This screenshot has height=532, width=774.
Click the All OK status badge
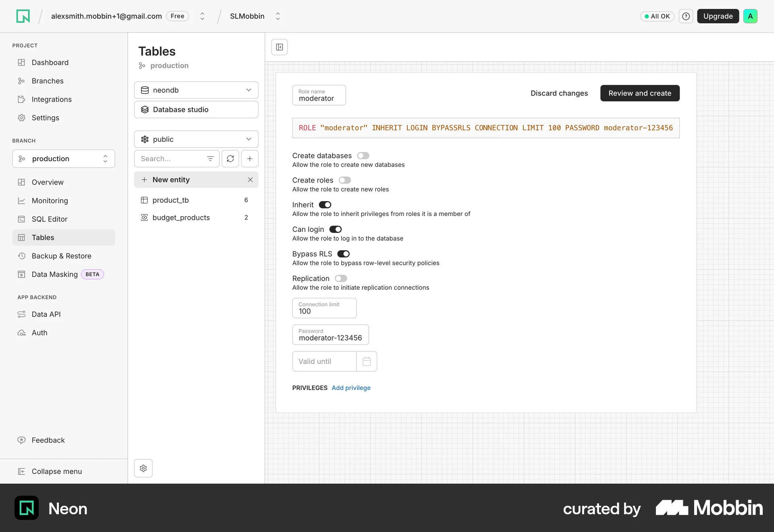tap(657, 16)
